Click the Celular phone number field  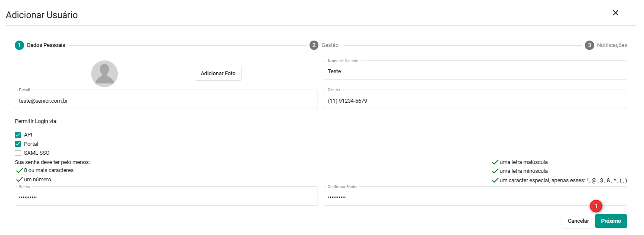[475, 101]
